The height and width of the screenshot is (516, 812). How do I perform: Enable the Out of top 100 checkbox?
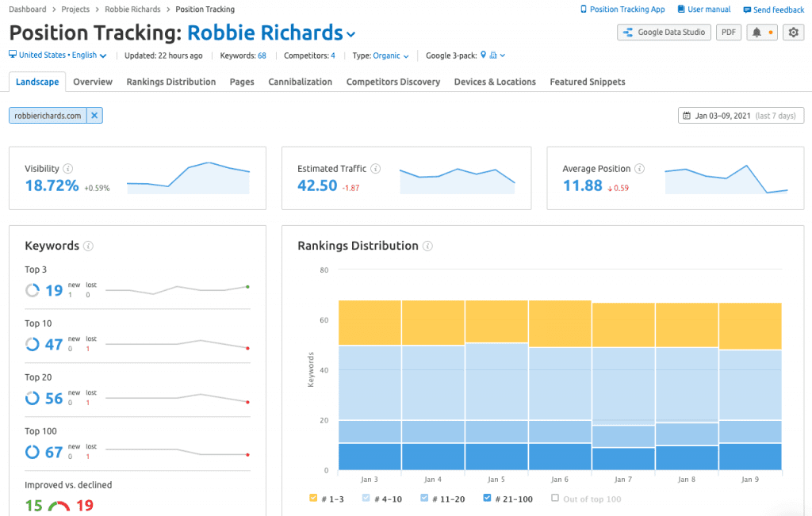click(x=555, y=498)
